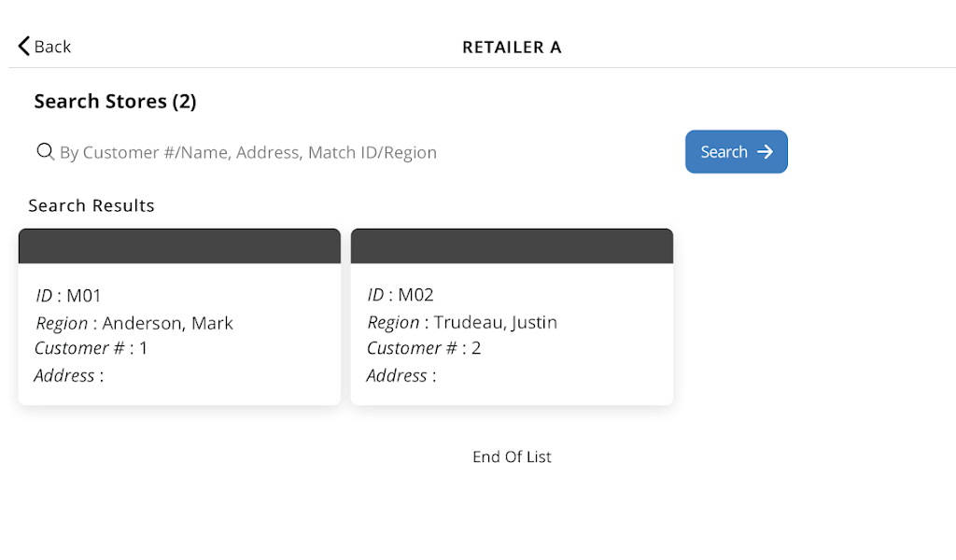The height and width of the screenshot is (560, 956).
Task: Click the Address line in M01 card
Action: (69, 375)
